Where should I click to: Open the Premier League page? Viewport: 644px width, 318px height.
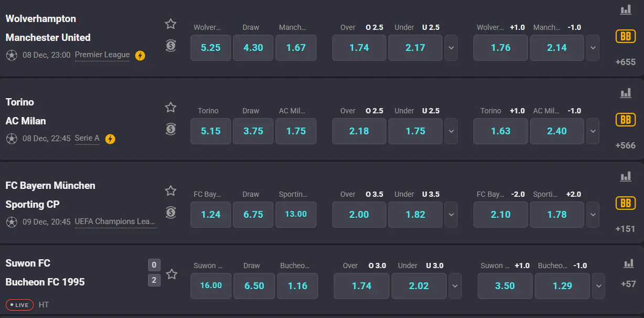pyautogui.click(x=102, y=55)
